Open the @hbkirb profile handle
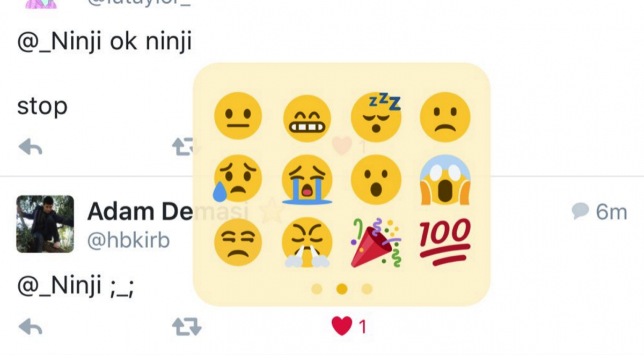The width and height of the screenshot is (644, 355). point(128,241)
